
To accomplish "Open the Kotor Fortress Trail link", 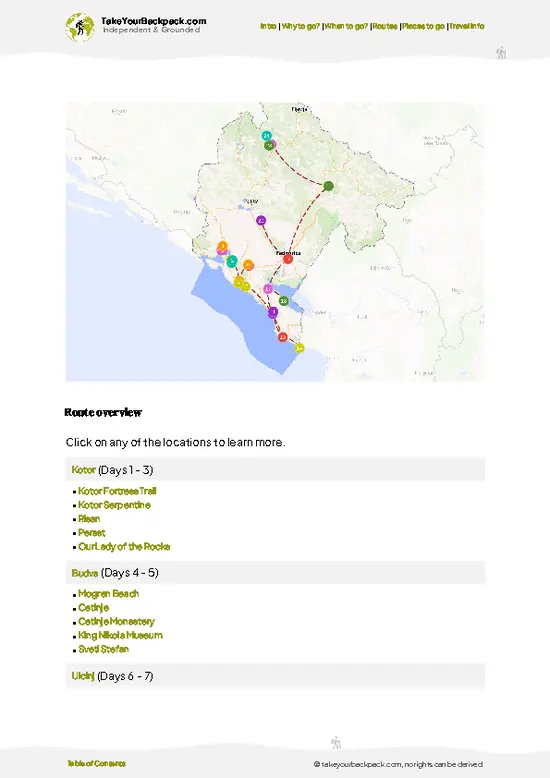I will [117, 491].
